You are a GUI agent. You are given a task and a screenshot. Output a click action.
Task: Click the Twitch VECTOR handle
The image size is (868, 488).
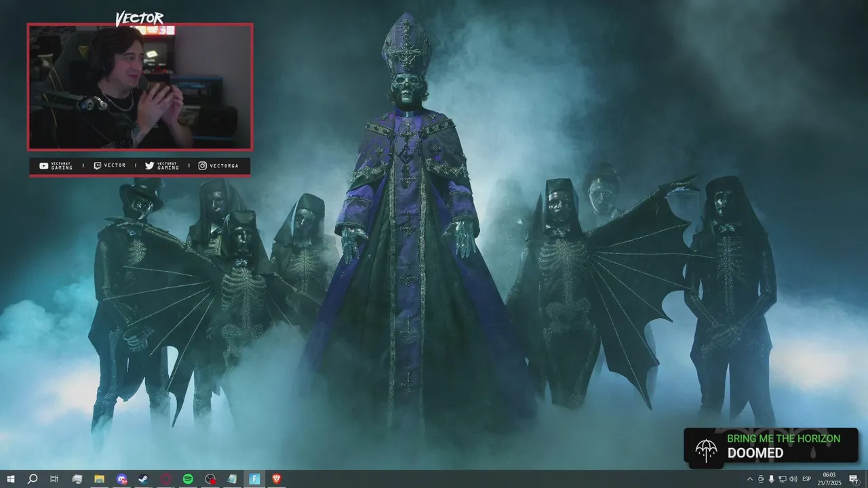pos(109,166)
